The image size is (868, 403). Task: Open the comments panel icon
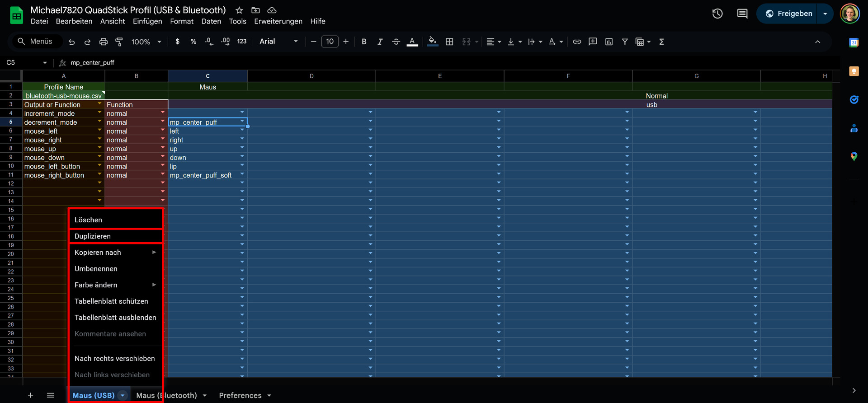[x=742, y=14]
